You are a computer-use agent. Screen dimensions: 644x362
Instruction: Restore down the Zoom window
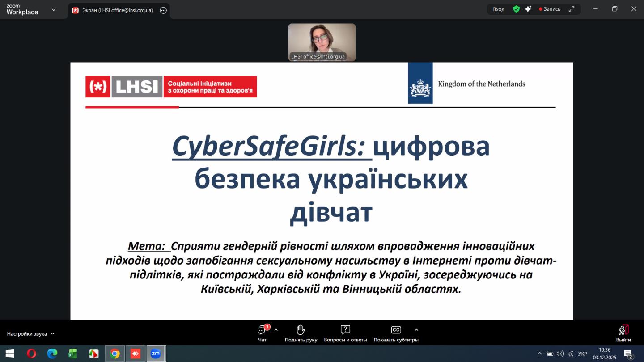point(615,9)
